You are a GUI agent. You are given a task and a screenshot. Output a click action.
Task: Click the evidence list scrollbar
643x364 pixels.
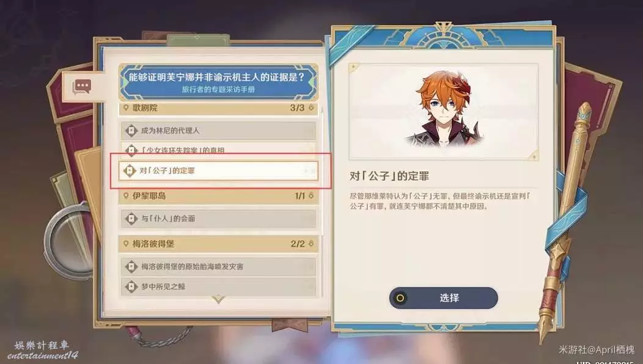pyautogui.click(x=322, y=172)
